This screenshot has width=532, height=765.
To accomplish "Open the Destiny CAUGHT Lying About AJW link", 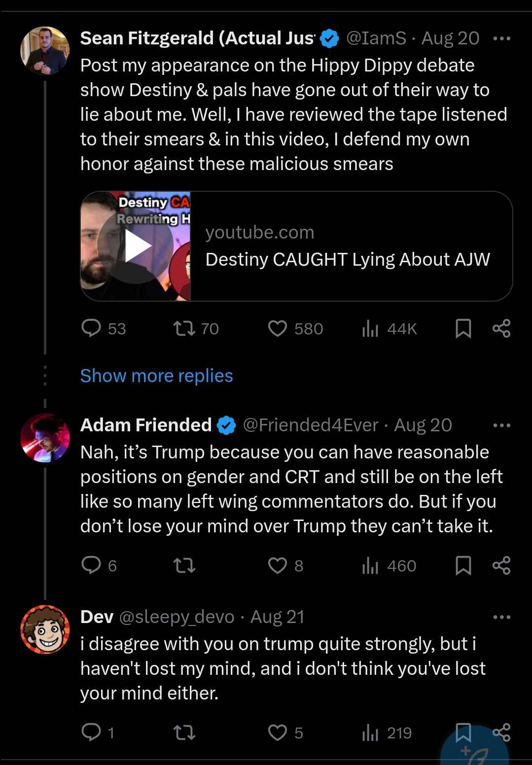I will (x=348, y=259).
